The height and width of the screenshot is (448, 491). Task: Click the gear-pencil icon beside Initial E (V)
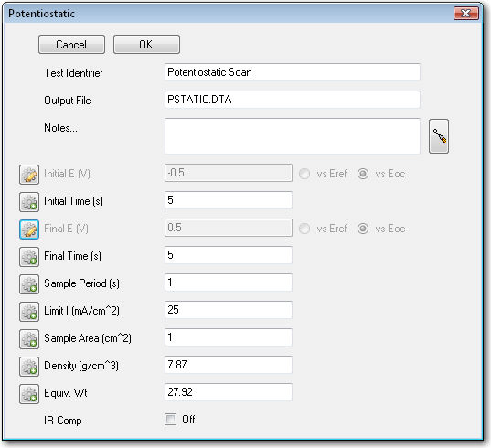point(29,175)
